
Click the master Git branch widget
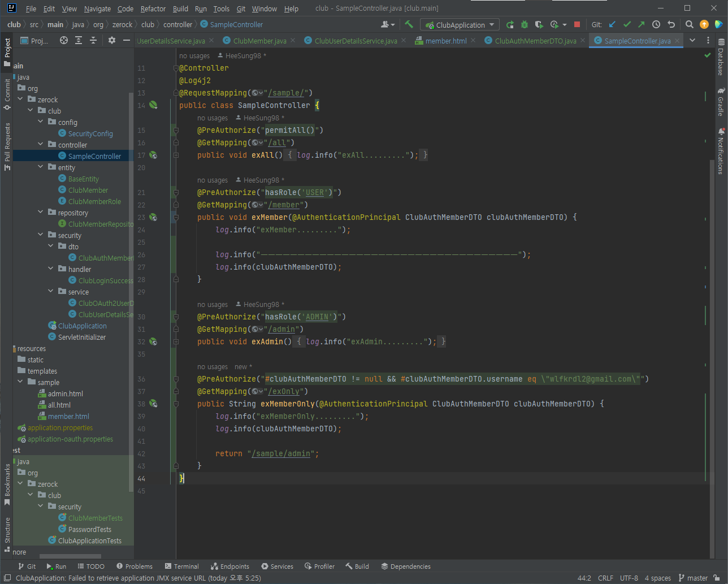693,578
